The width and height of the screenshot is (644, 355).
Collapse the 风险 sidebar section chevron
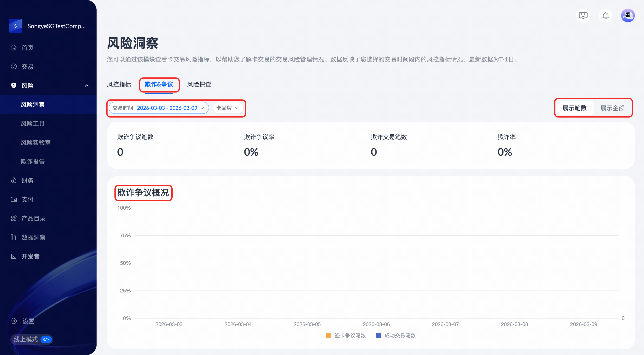coord(86,86)
